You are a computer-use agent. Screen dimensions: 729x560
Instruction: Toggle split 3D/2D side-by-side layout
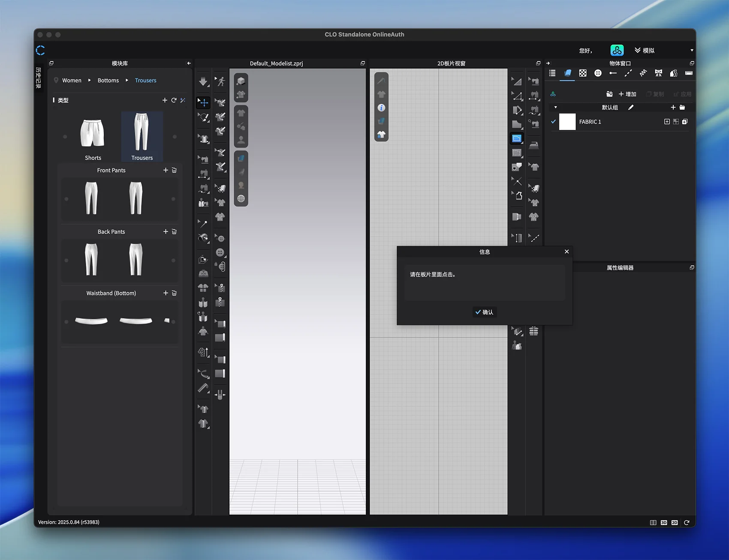653,522
